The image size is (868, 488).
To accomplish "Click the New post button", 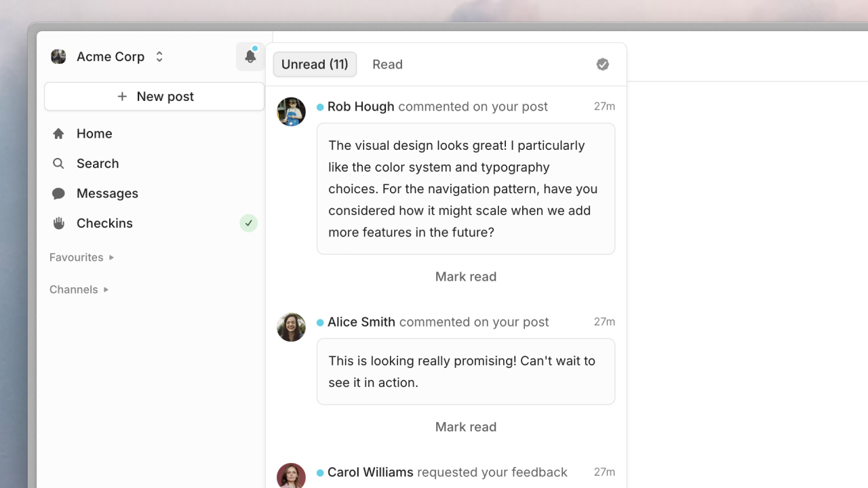I will click(x=154, y=96).
